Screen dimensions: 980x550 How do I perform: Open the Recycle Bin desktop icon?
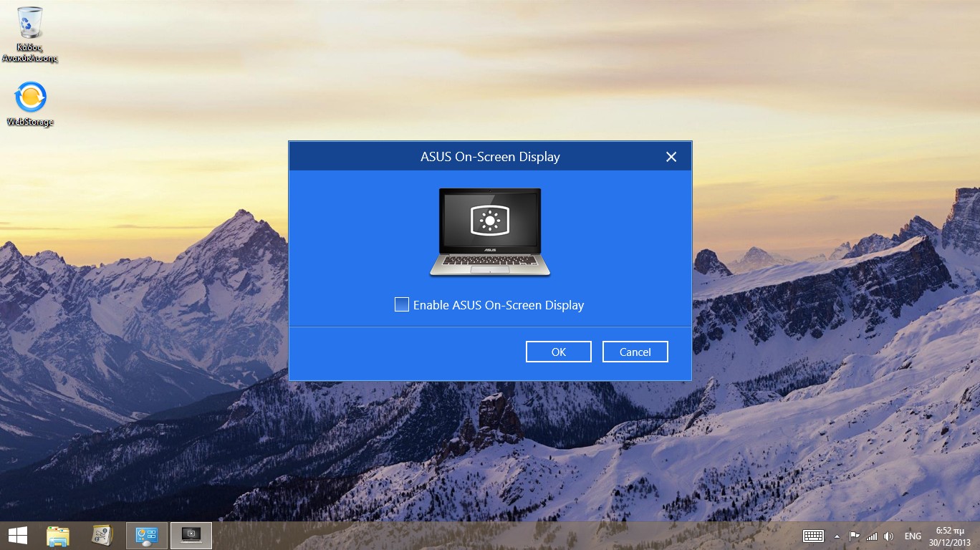click(x=30, y=34)
